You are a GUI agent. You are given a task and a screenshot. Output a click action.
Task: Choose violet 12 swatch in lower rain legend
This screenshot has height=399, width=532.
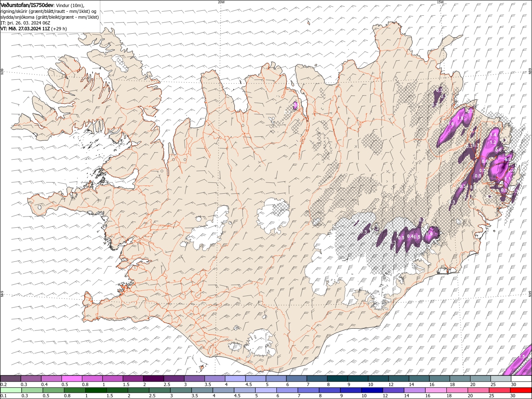pyautogui.click(x=393, y=390)
